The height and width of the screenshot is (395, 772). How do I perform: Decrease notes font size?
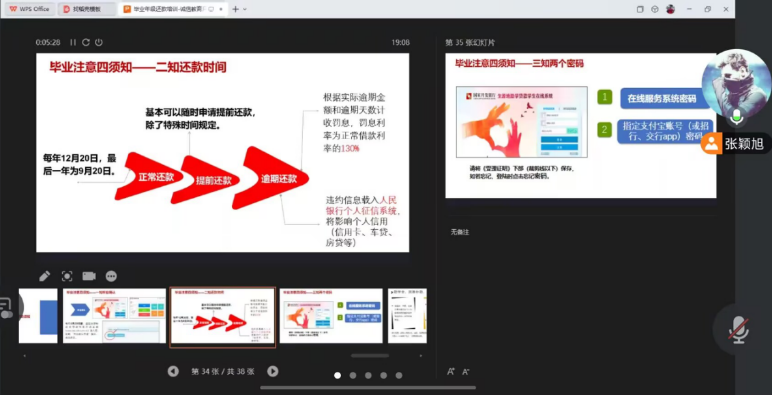click(x=465, y=372)
